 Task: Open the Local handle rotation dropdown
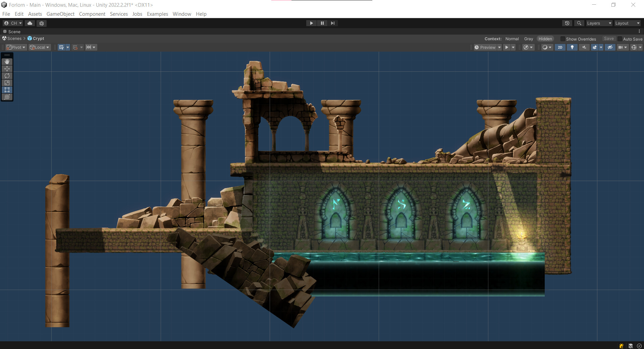pyautogui.click(x=40, y=47)
